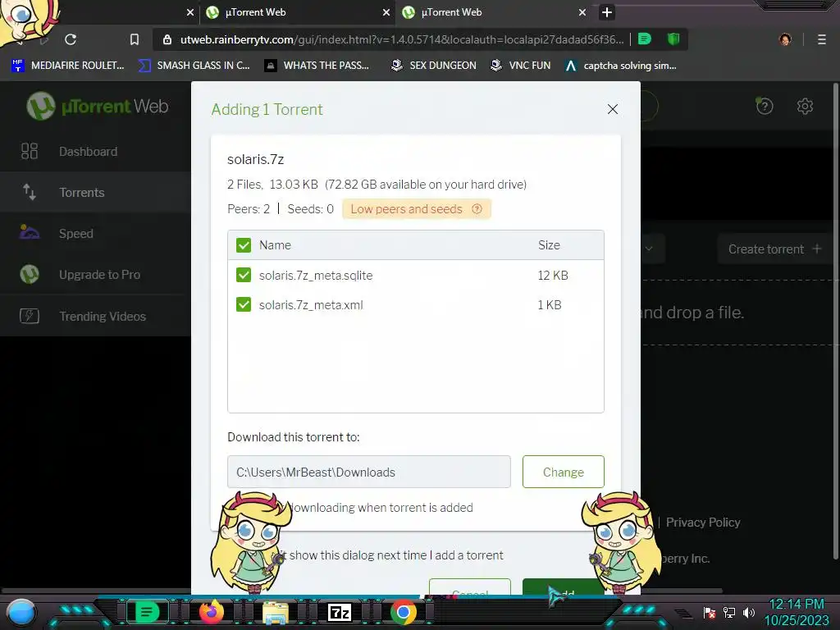The image size is (840, 630).
Task: Close the Adding 1 Torrent dialog
Action: [612, 109]
